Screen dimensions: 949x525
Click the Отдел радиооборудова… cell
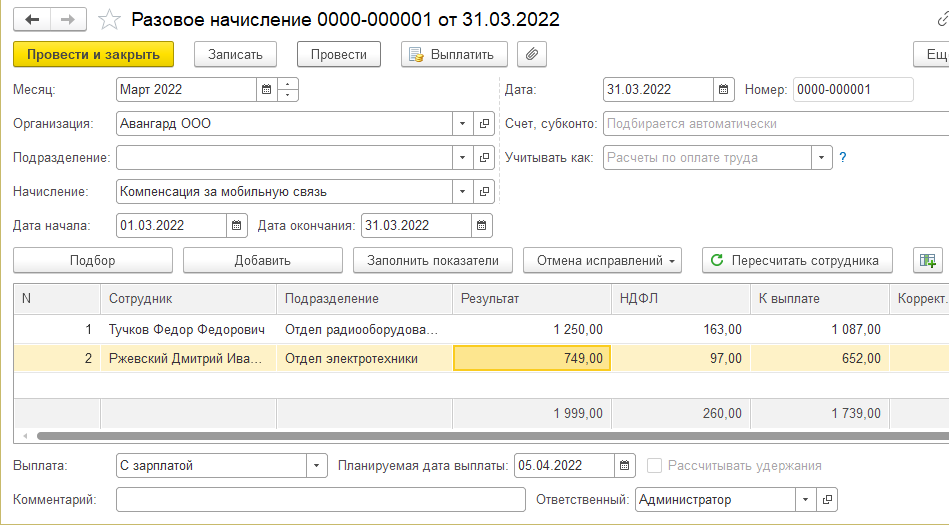(364, 329)
